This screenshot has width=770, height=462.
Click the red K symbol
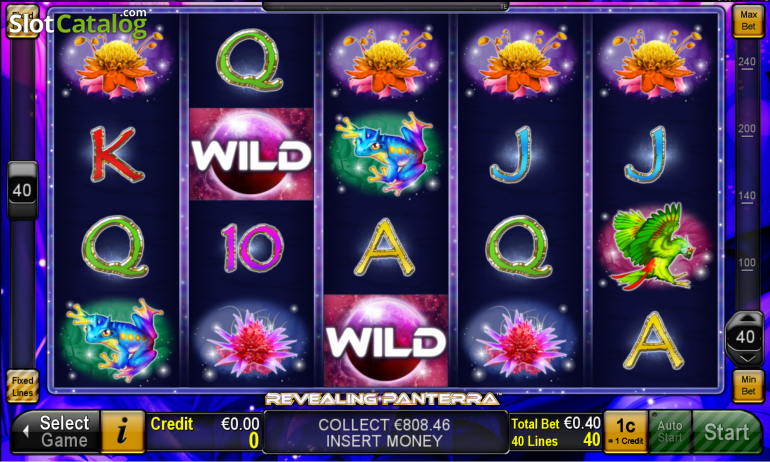pyautogui.click(x=117, y=154)
